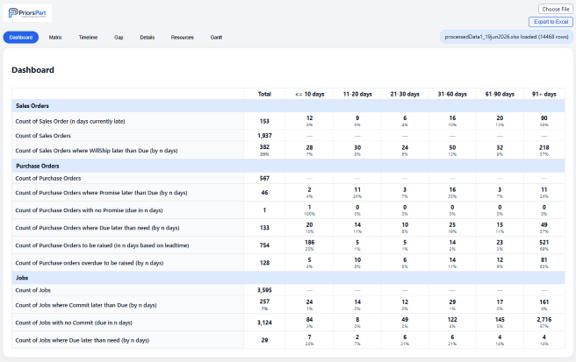This screenshot has width=576, height=362.
Task: Click the 754 to-be-raised total
Action: (x=264, y=245)
